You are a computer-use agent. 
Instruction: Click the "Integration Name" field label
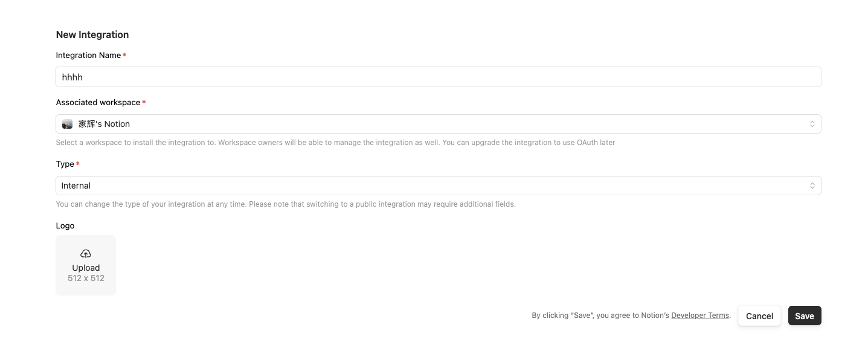[x=88, y=56]
